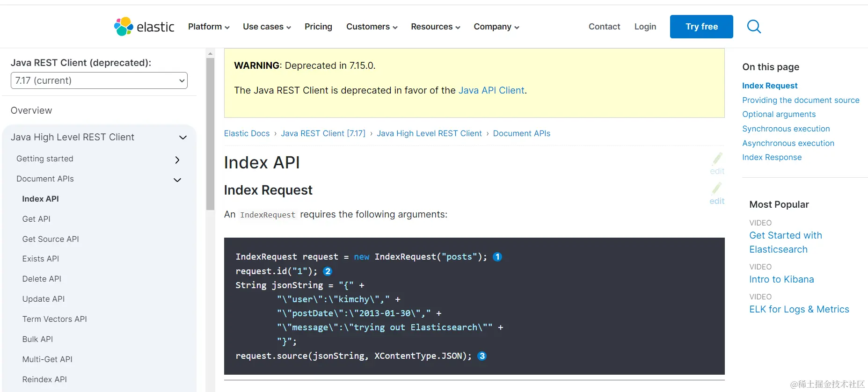Open Intro to Kibana video link
This screenshot has height=392, width=868.
[781, 279]
